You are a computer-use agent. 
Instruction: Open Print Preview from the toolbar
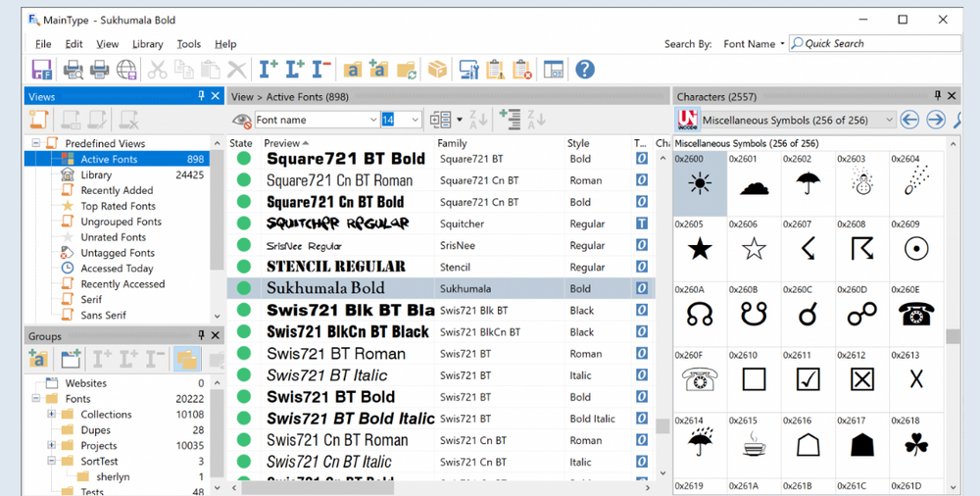point(73,70)
